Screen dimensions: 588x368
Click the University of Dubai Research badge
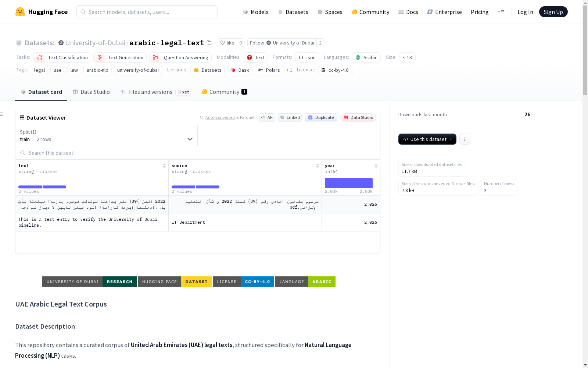pyautogui.click(x=89, y=282)
